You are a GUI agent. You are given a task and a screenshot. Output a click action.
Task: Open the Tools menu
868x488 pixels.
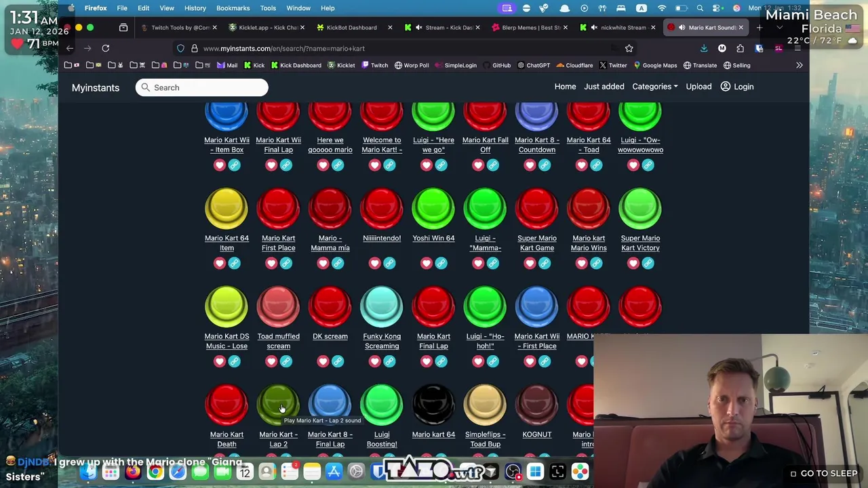click(x=268, y=8)
